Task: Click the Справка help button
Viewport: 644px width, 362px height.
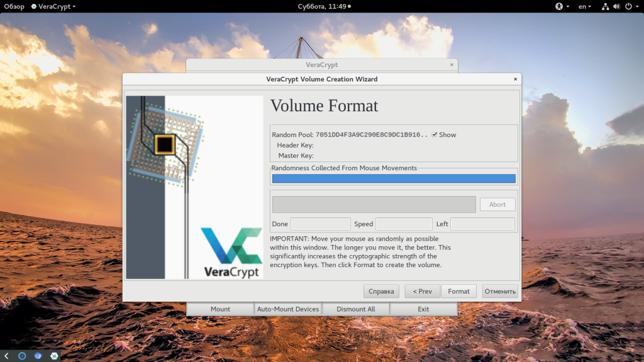Action: 381,291
